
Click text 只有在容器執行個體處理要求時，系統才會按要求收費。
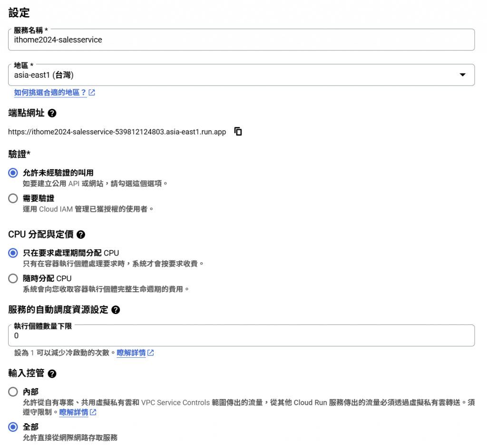(113, 264)
